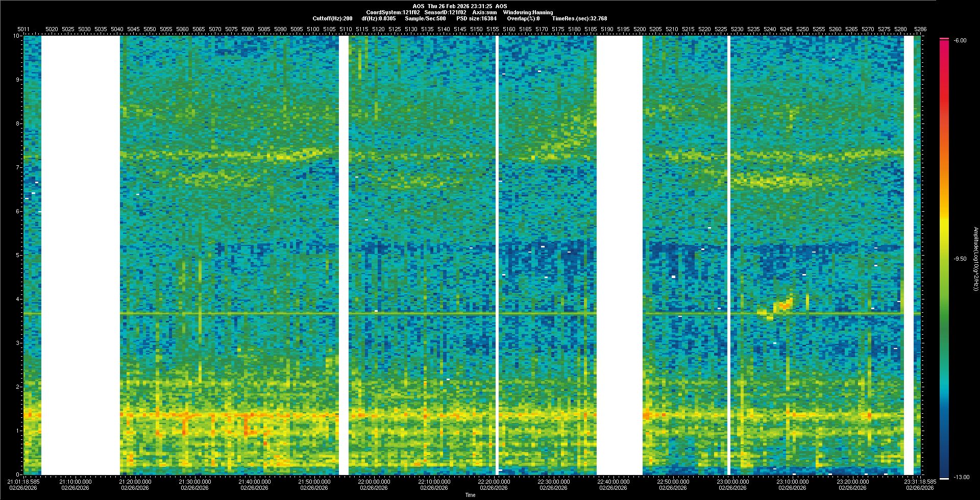
Task: Click the -6.00 label at the color bar top
Action: click(x=960, y=40)
